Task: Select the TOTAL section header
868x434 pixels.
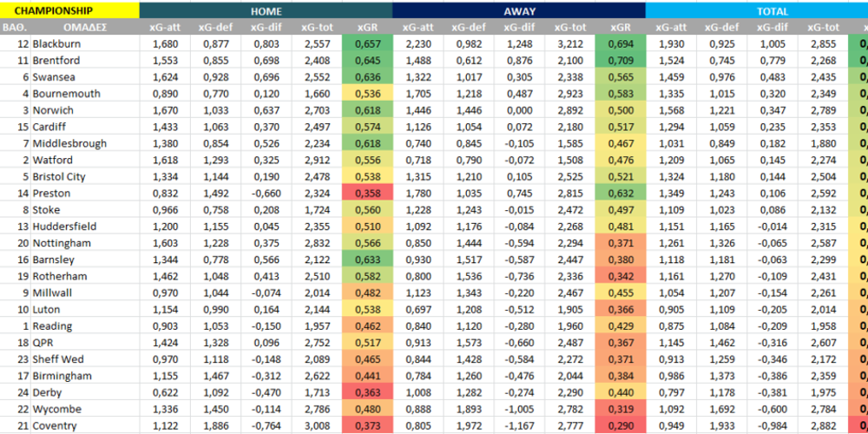Action: pos(772,11)
